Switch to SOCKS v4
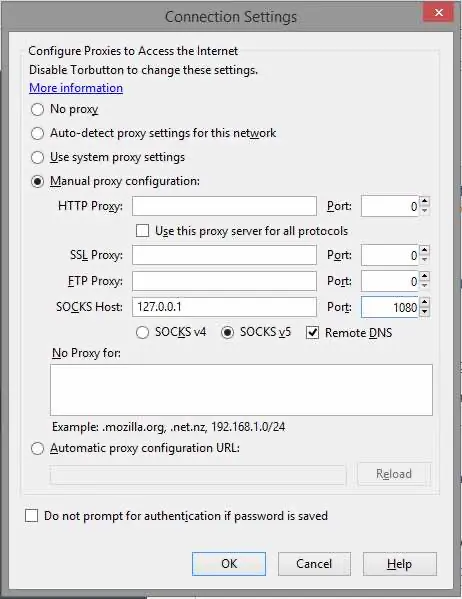Image resolution: width=462 pixels, height=599 pixels. 143,332
